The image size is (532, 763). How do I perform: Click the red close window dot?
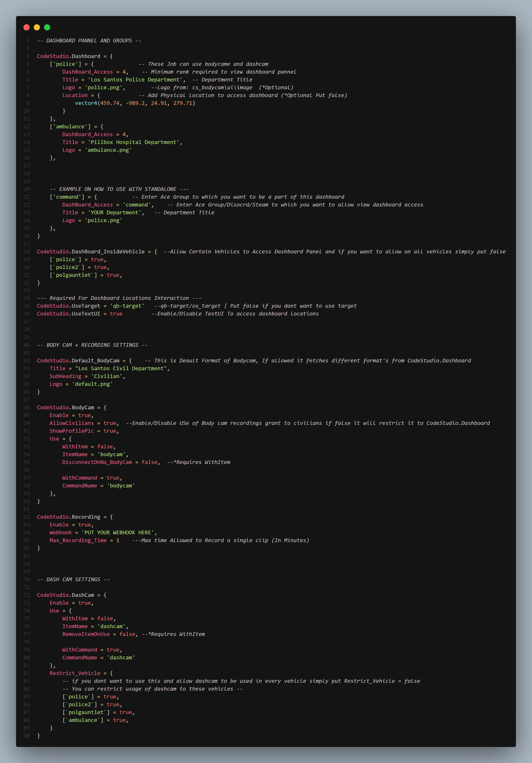(27, 27)
